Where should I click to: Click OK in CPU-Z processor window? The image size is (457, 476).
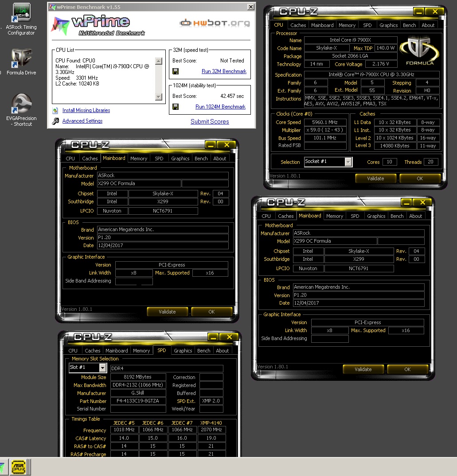click(x=420, y=178)
